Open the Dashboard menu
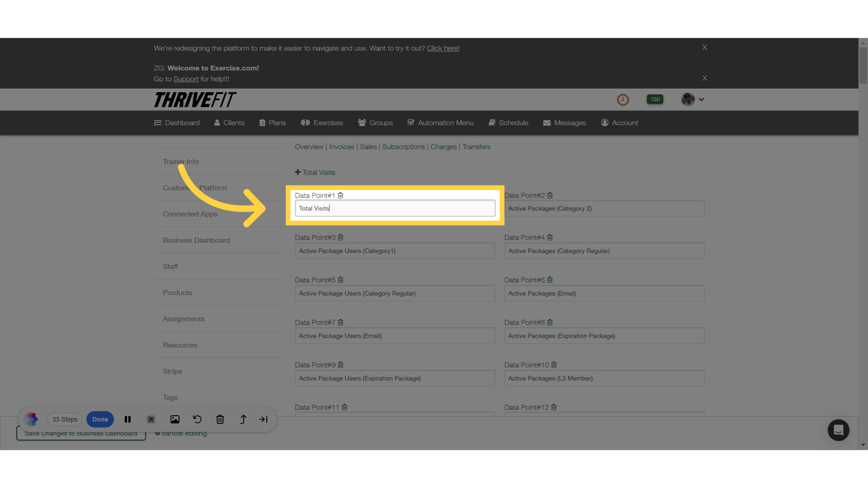 [177, 123]
